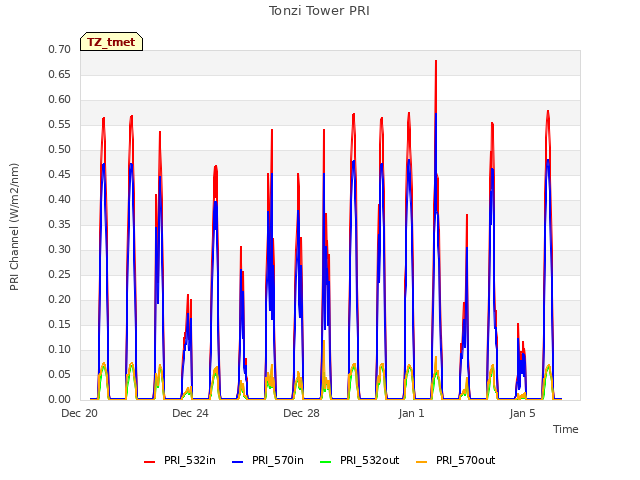Click the 0.40 y-axis tick label

(60, 200)
